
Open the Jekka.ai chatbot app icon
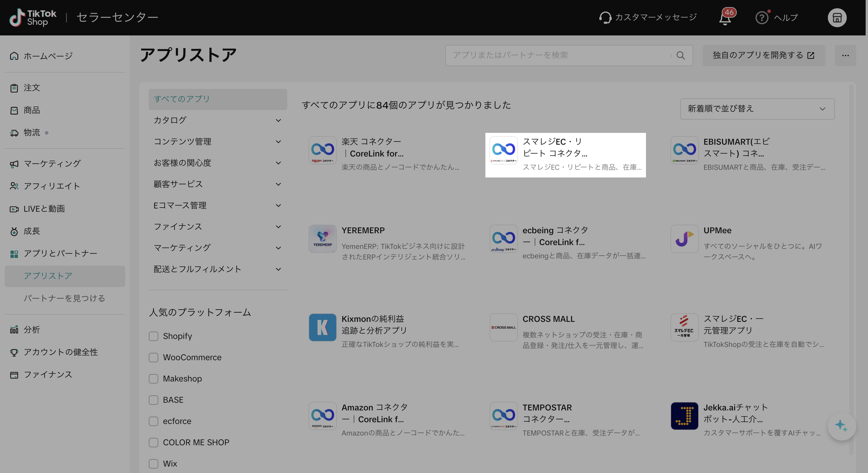pyautogui.click(x=684, y=416)
